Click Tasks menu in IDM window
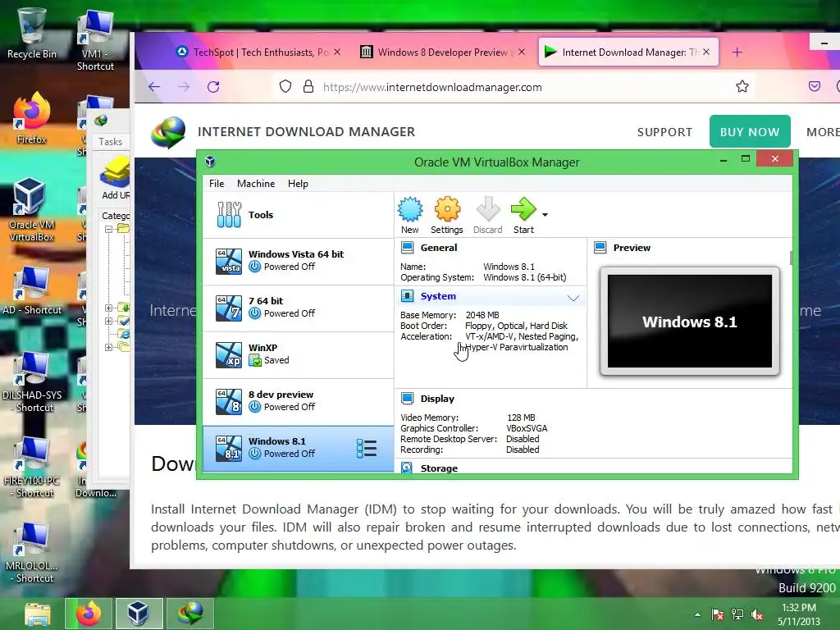The width and height of the screenshot is (840, 630). coord(111,142)
